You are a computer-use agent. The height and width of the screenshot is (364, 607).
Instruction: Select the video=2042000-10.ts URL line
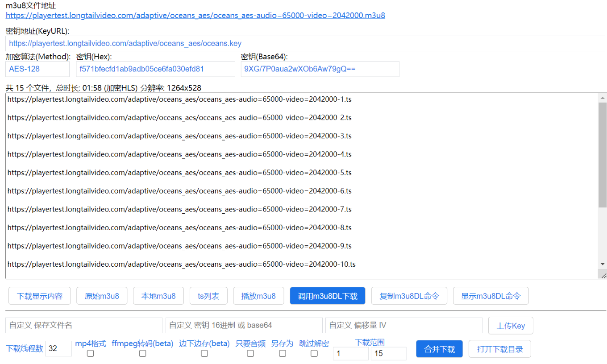[182, 264]
